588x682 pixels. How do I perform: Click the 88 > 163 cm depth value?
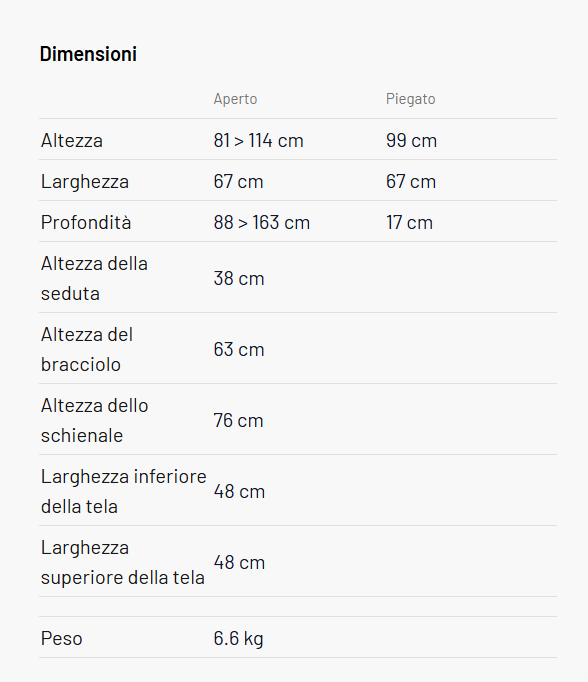(262, 222)
